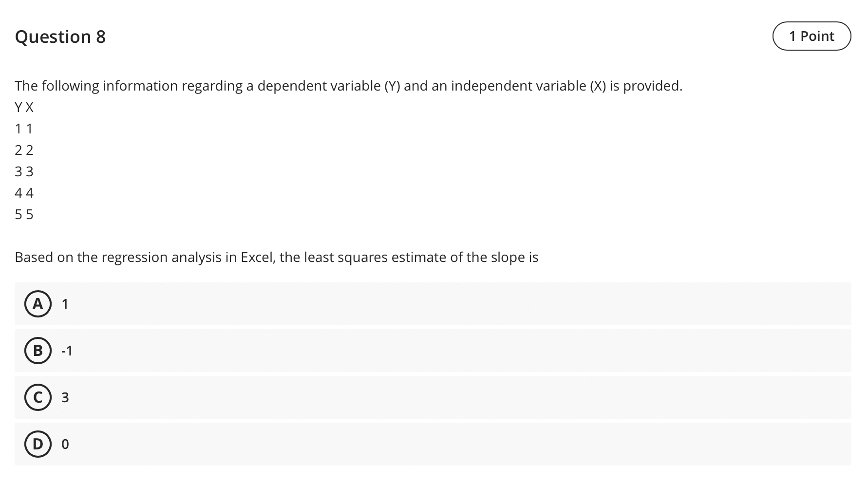Click the circled C icon

[38, 397]
